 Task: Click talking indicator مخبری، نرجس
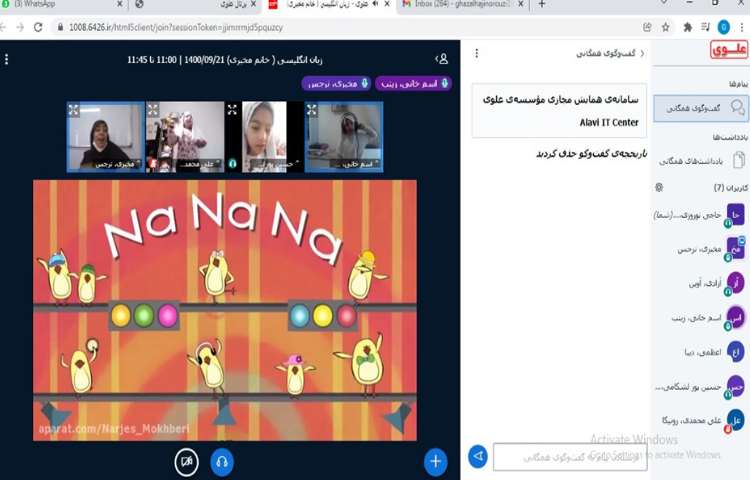click(336, 83)
